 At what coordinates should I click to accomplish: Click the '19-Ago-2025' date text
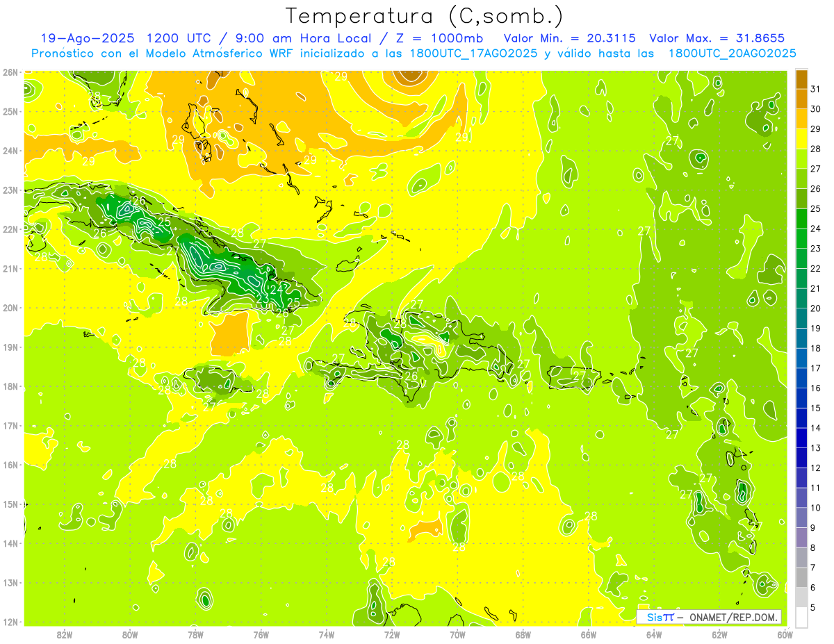point(88,38)
